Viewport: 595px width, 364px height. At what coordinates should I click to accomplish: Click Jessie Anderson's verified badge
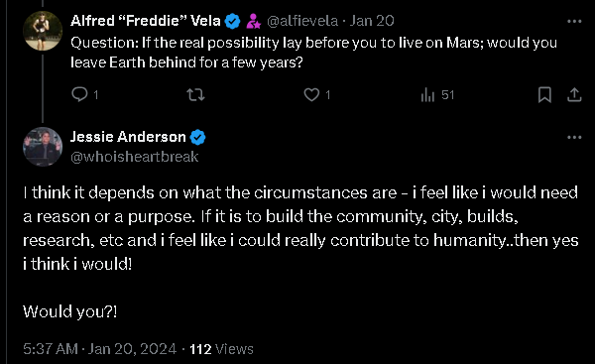coord(197,137)
